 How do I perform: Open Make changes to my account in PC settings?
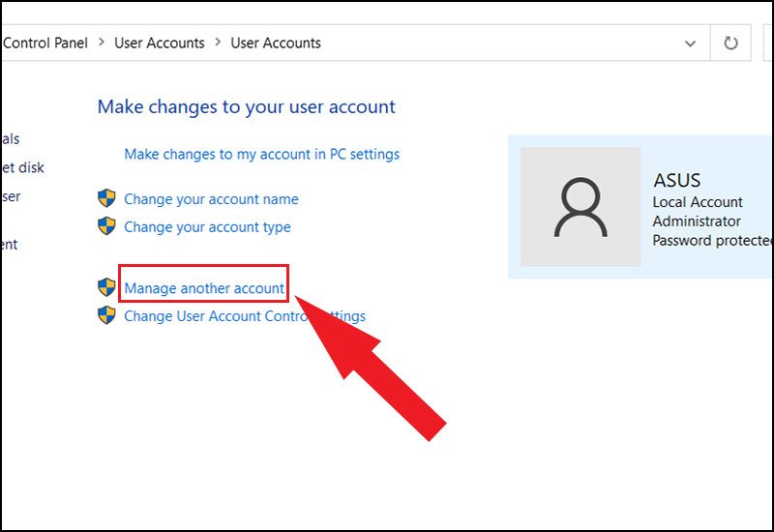(261, 155)
